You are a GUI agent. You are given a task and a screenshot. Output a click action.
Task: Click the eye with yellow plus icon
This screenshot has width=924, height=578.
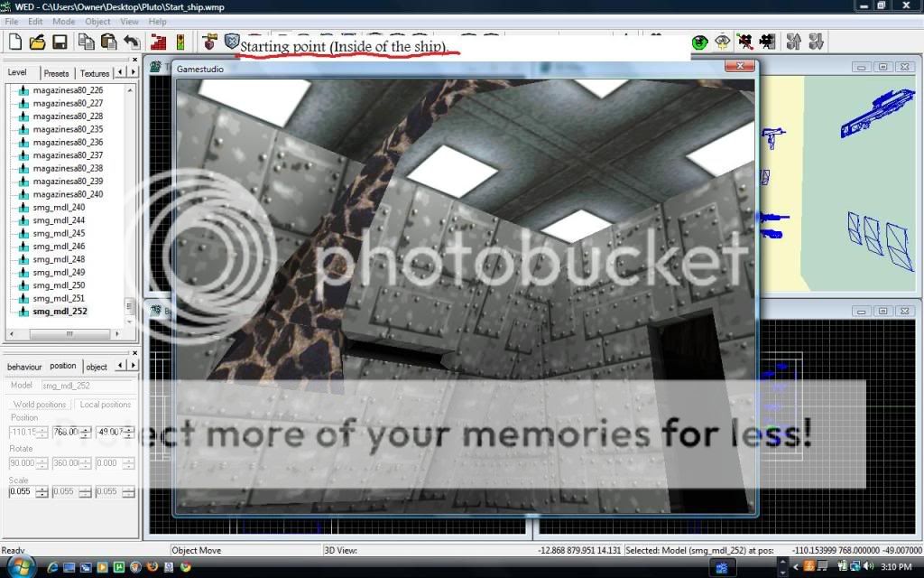point(723,42)
